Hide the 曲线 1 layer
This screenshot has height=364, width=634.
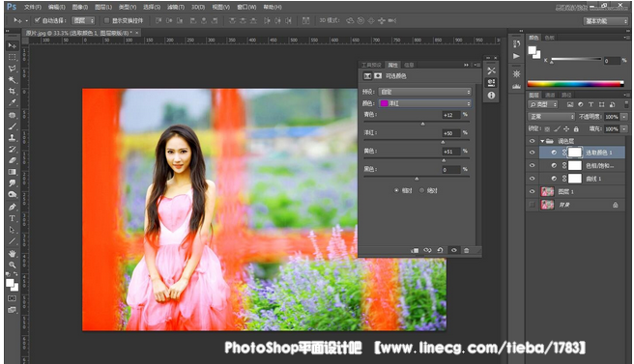[533, 179]
